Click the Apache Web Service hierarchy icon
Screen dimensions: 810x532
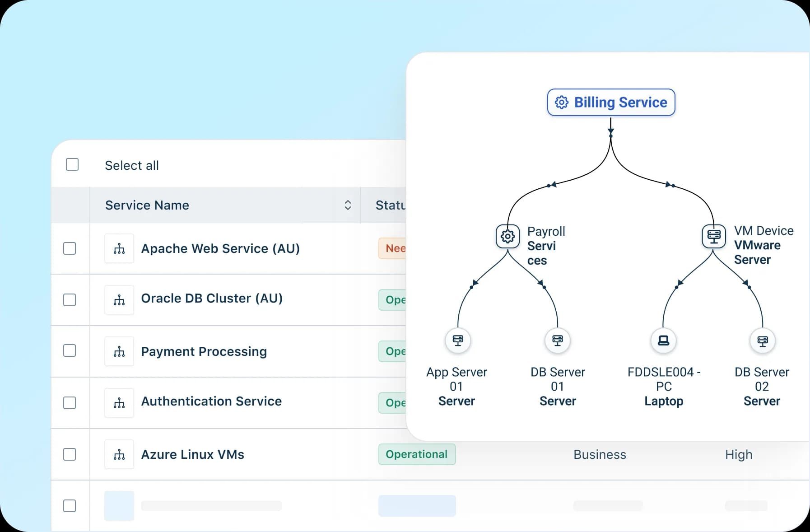pos(119,248)
